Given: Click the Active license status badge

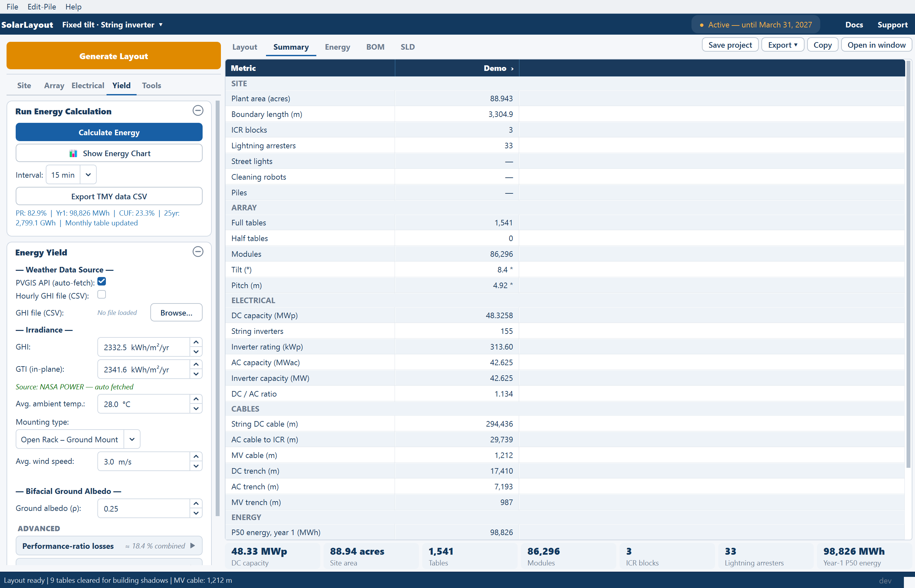Looking at the screenshot, I should (756, 25).
